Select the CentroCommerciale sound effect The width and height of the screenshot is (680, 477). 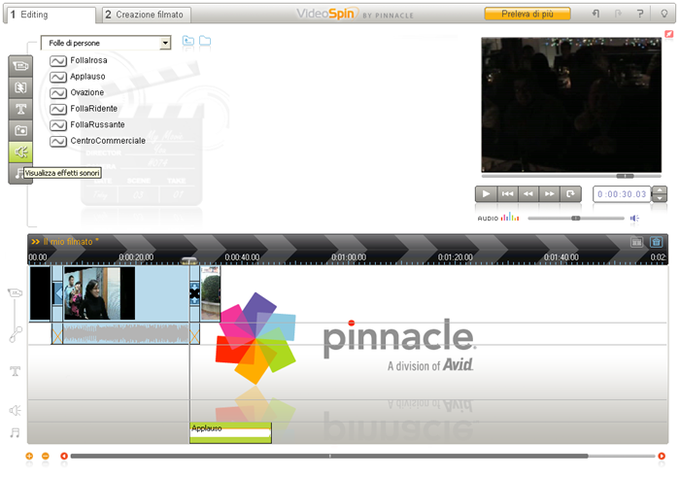click(x=98, y=140)
